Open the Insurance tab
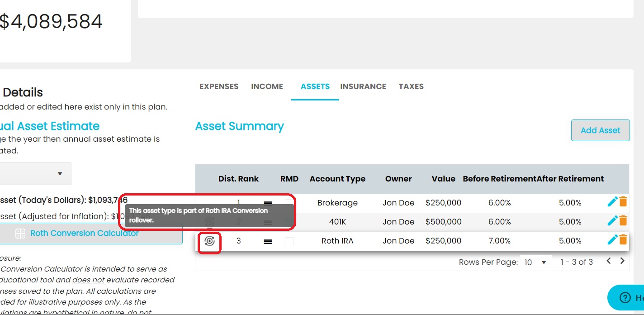Image resolution: width=644 pixels, height=315 pixels. point(363,86)
